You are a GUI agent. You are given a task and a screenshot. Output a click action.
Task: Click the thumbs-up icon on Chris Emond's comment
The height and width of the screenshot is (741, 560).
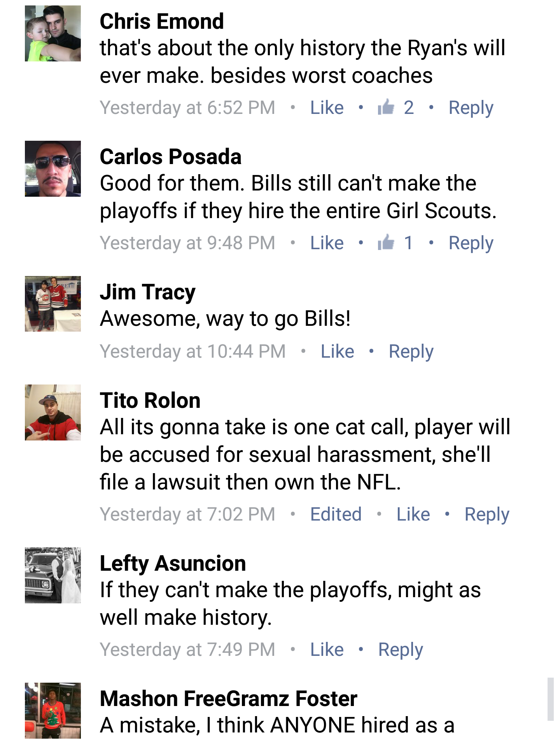tap(386, 107)
